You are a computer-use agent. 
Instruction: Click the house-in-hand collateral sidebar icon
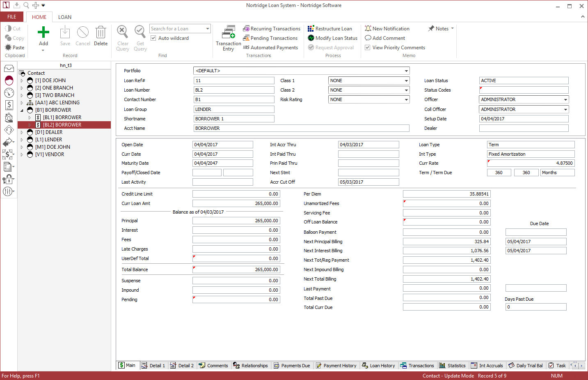[9, 117]
